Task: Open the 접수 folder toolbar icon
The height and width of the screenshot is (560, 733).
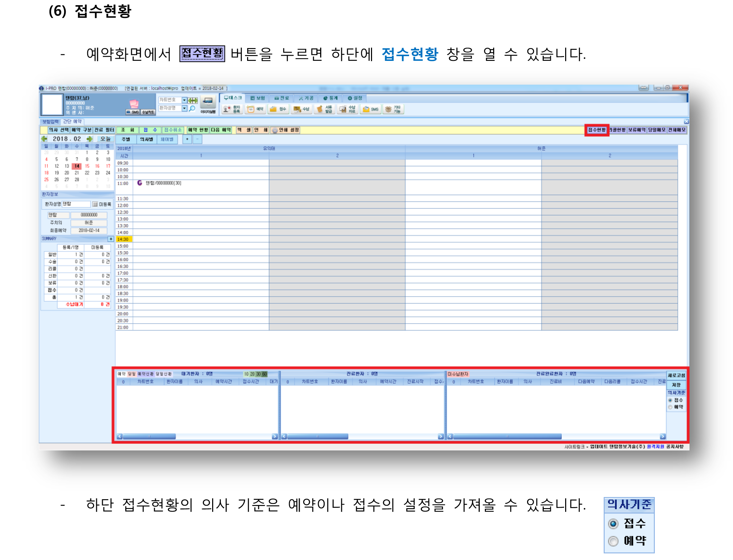Action: 278,109
